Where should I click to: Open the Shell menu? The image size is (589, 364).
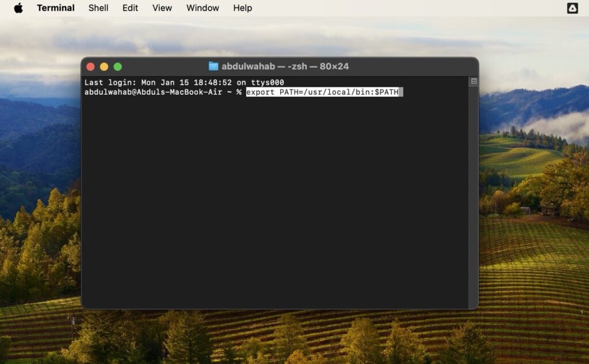98,8
